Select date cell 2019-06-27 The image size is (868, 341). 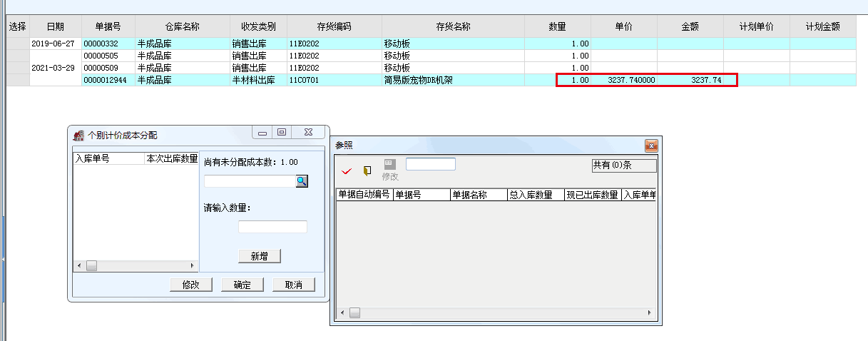click(x=56, y=44)
